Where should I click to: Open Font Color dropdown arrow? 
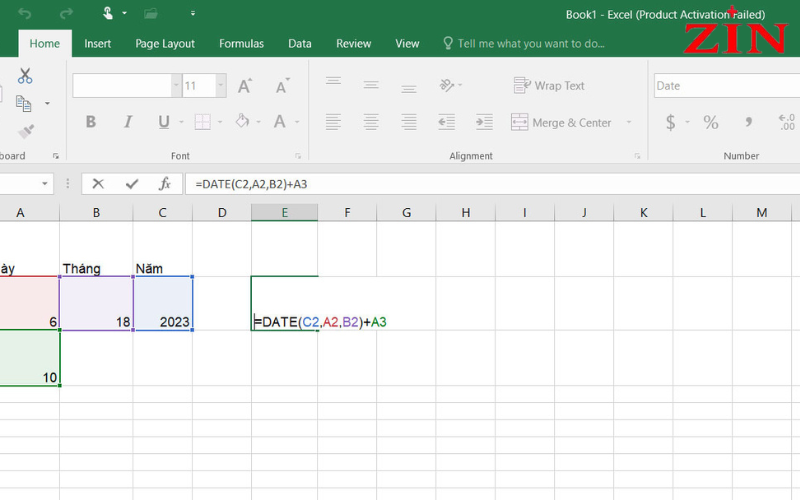[x=297, y=122]
